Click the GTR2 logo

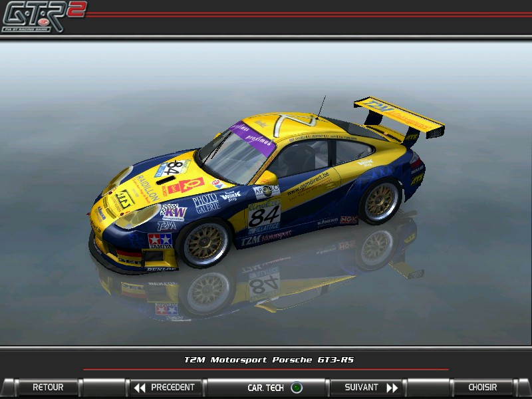[x=43, y=16]
